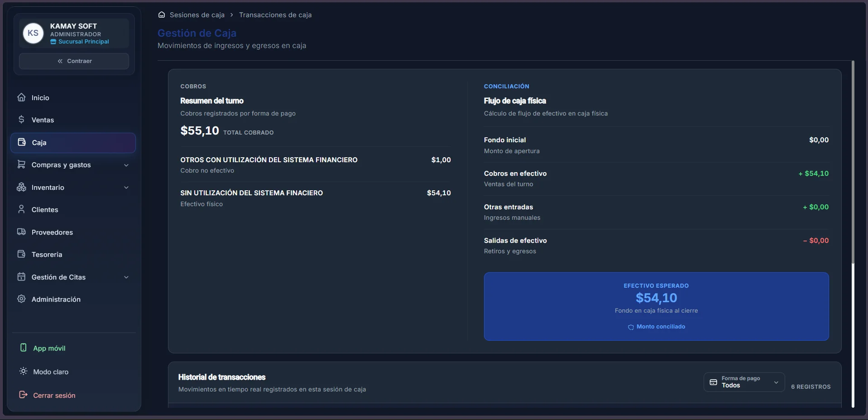This screenshot has width=868, height=420.
Task: Open the Ventas menu item
Action: click(x=73, y=120)
